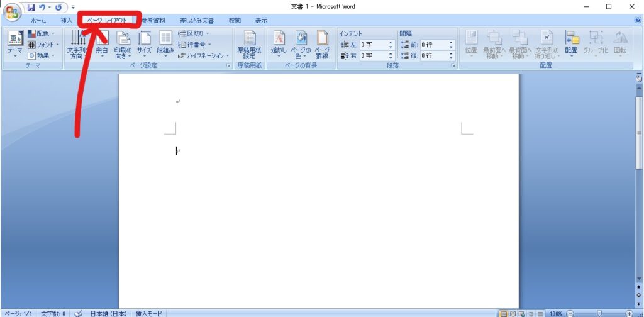The image size is (644, 317).
Task: Open the フォント theme fonts dropdown
Action: tap(43, 45)
